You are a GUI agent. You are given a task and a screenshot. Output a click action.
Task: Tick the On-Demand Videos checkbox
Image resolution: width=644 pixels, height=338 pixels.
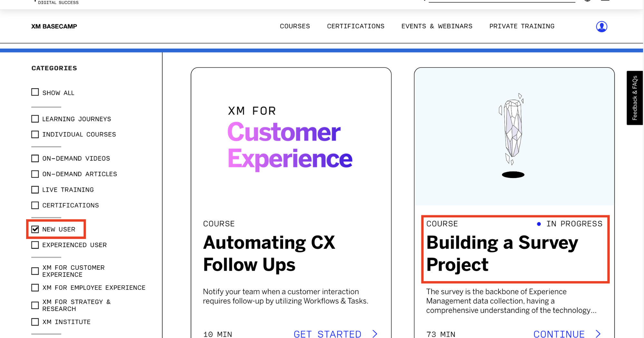(x=35, y=158)
